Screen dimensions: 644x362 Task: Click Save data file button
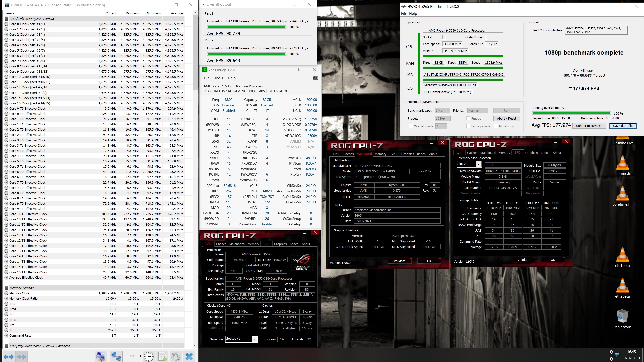(x=623, y=126)
